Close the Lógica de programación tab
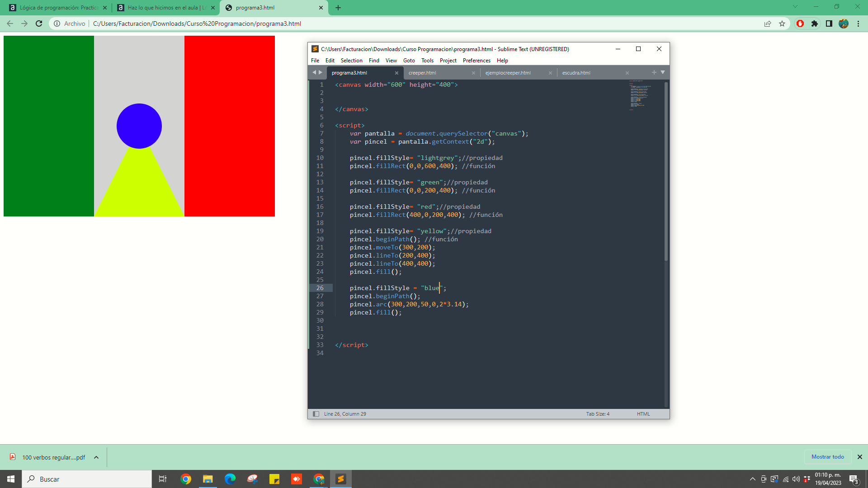The height and width of the screenshot is (488, 868). click(105, 8)
